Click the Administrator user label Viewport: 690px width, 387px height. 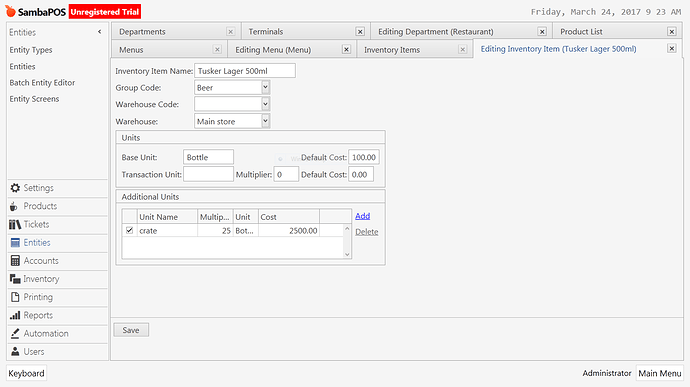(607, 373)
